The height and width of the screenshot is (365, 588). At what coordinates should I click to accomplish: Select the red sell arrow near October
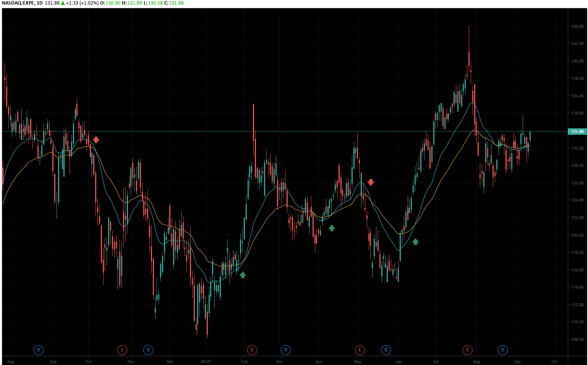point(96,140)
